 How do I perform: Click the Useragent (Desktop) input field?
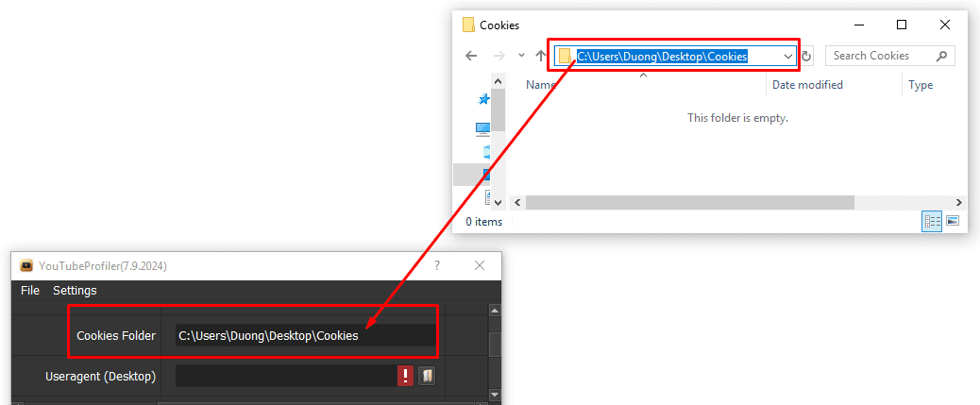pyautogui.click(x=286, y=376)
